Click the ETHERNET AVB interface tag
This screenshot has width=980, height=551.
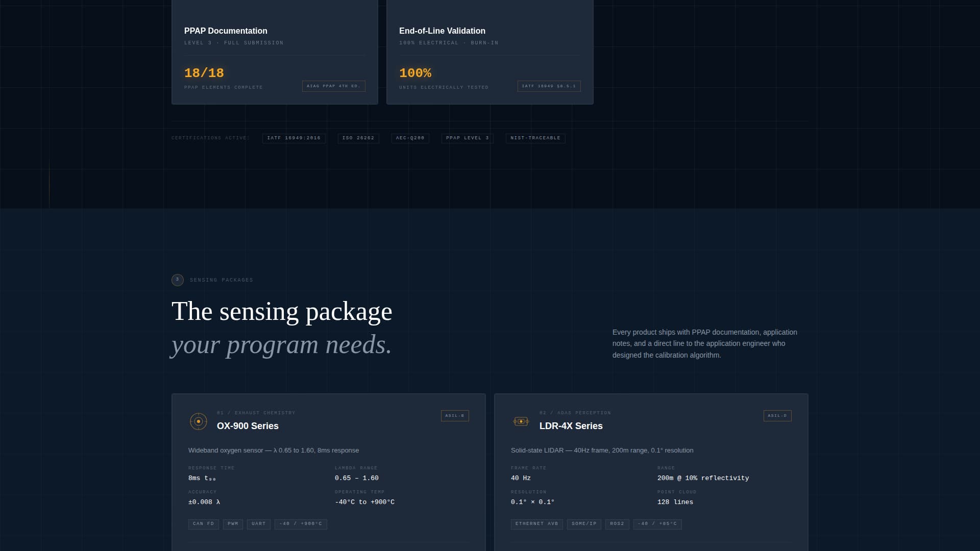(536, 524)
